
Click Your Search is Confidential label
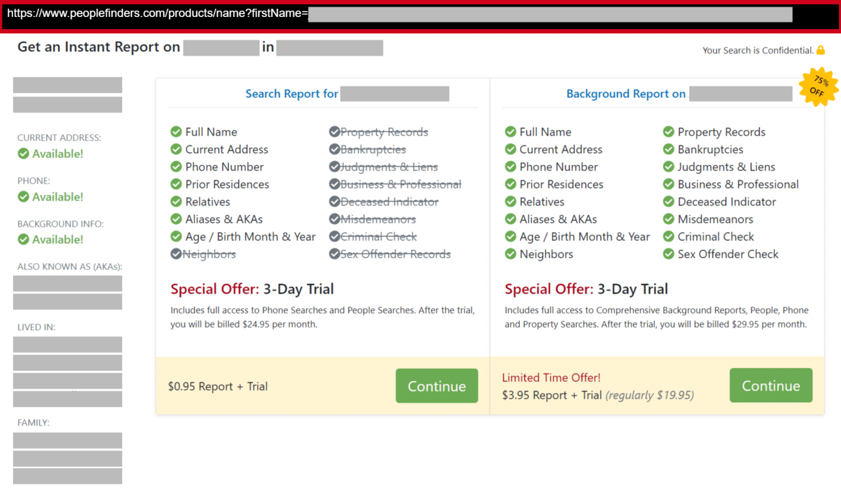click(758, 50)
